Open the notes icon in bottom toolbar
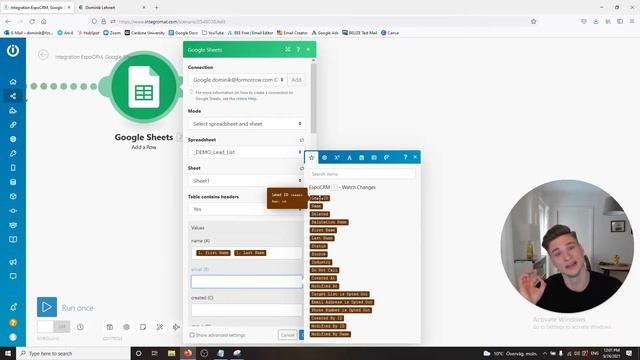The width and height of the screenshot is (640, 360). click(143, 327)
